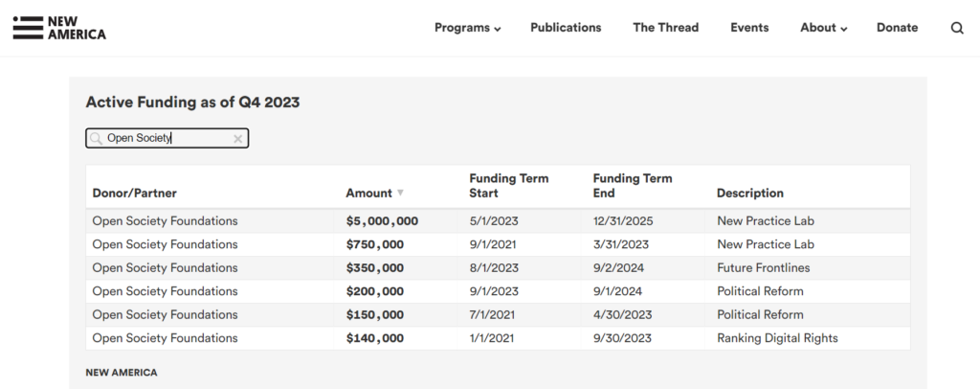980x389 pixels.
Task: Select the Future Frontlines funding row
Action: coord(498,267)
